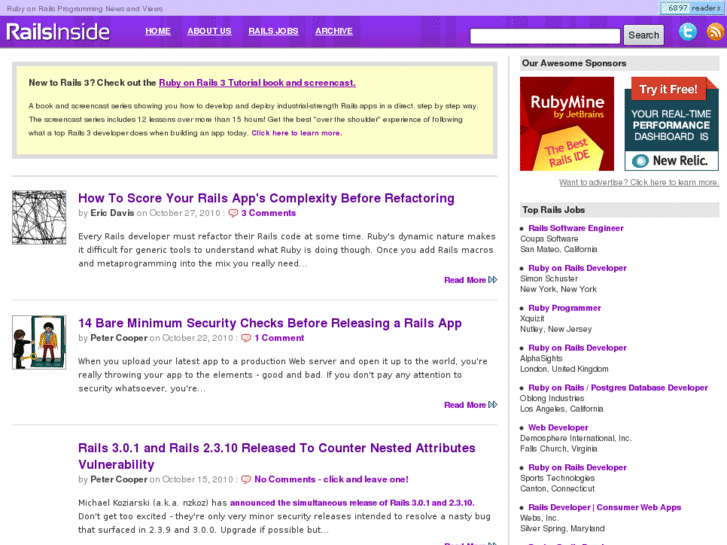Open How To Score Your Rails App's Complexity article

(266, 198)
